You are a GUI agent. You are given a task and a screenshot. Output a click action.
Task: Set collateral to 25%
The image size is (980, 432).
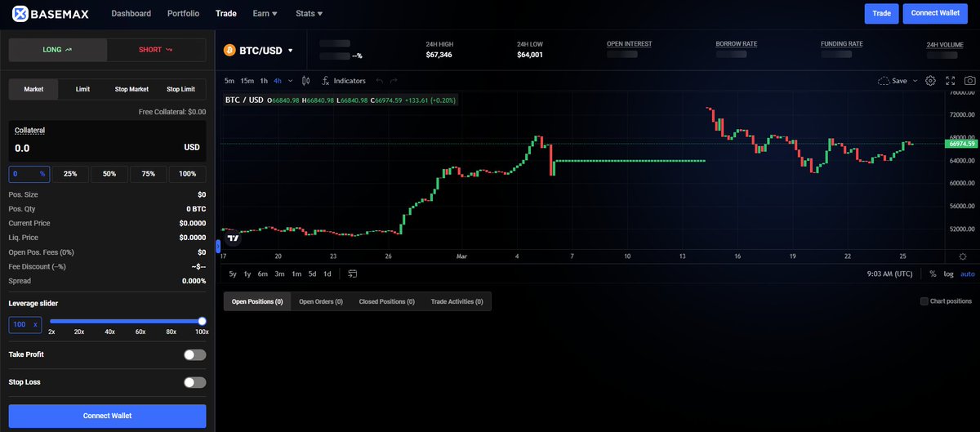coord(70,174)
